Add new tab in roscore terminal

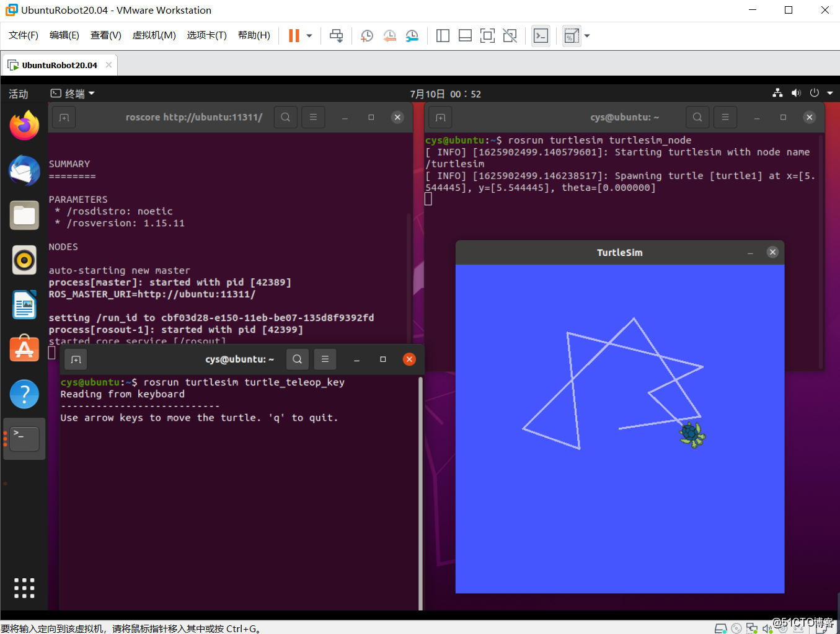tap(64, 117)
